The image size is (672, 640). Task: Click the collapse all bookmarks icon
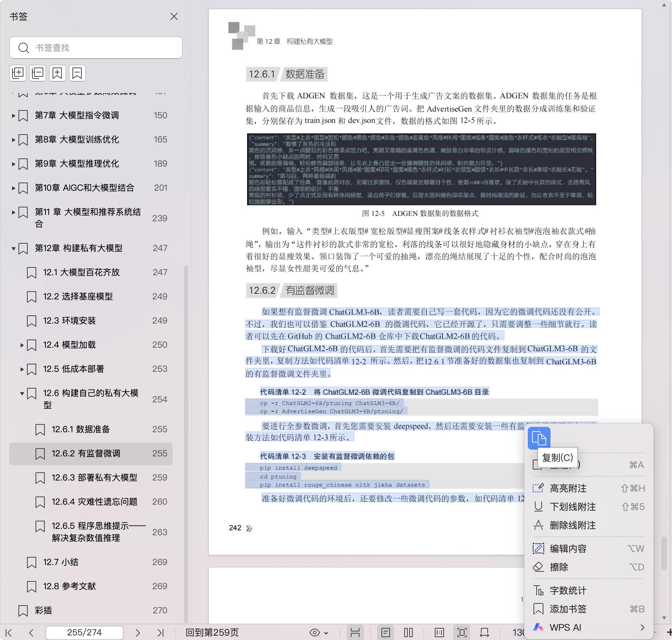[38, 73]
